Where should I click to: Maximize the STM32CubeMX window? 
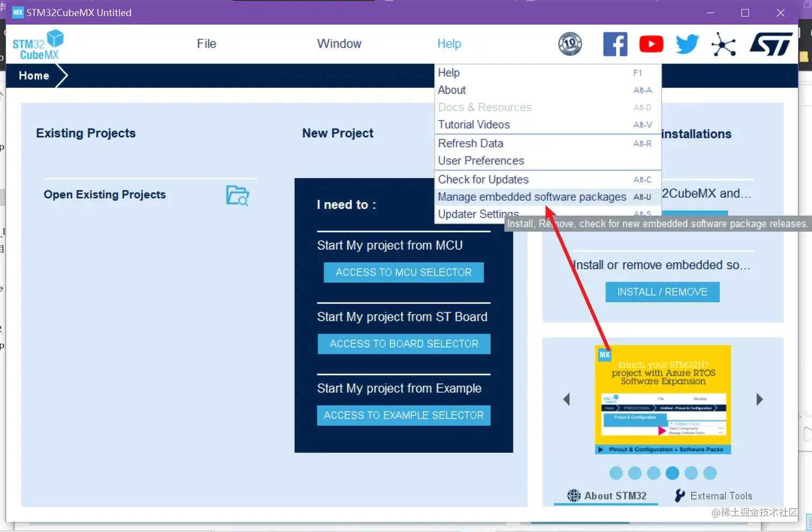click(x=745, y=12)
